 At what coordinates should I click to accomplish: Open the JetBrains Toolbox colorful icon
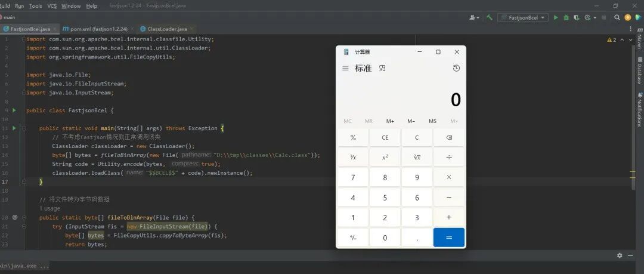(x=638, y=18)
